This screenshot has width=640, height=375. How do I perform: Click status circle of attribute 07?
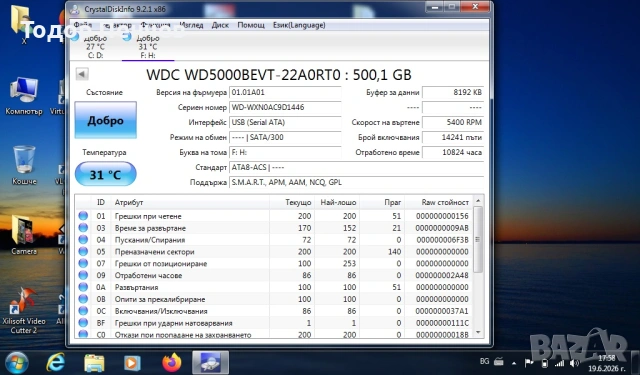coord(83,263)
